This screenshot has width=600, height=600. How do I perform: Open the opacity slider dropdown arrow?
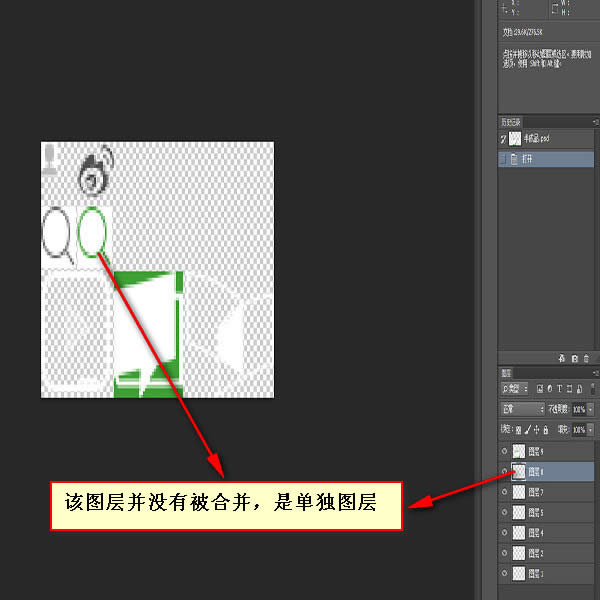coord(590,409)
